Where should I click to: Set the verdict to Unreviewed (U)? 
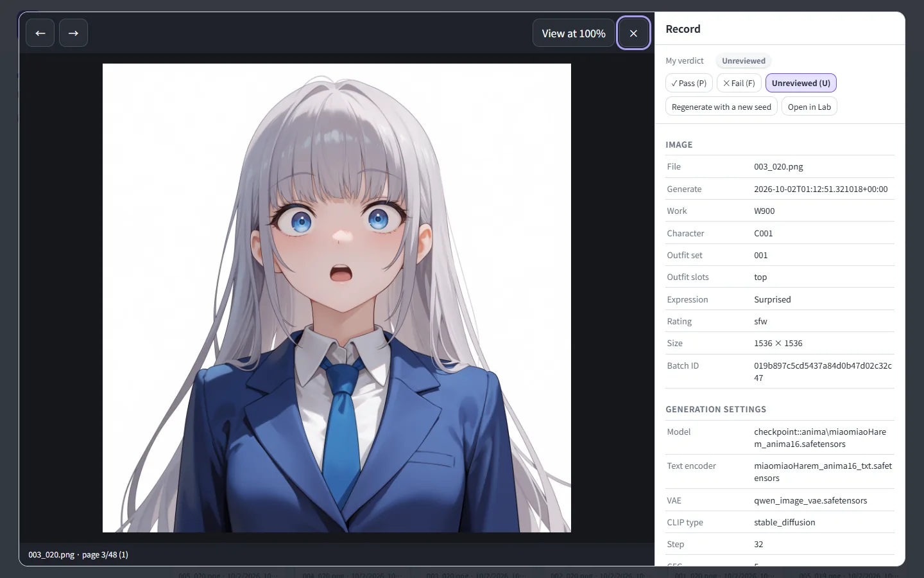tap(801, 83)
